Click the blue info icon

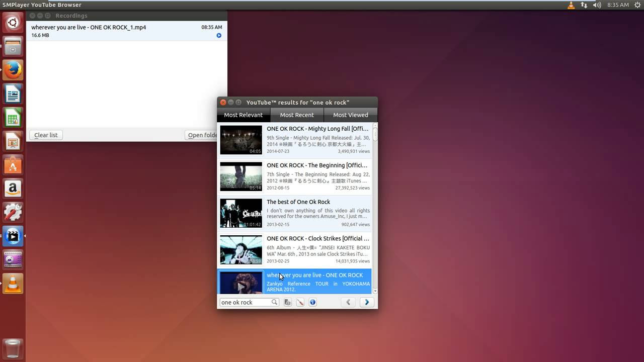[x=312, y=302]
